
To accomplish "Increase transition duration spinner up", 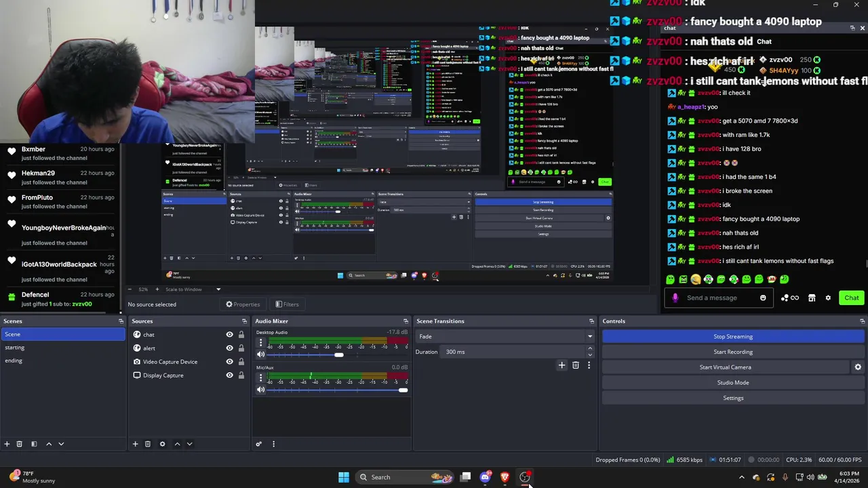I will pos(590,348).
